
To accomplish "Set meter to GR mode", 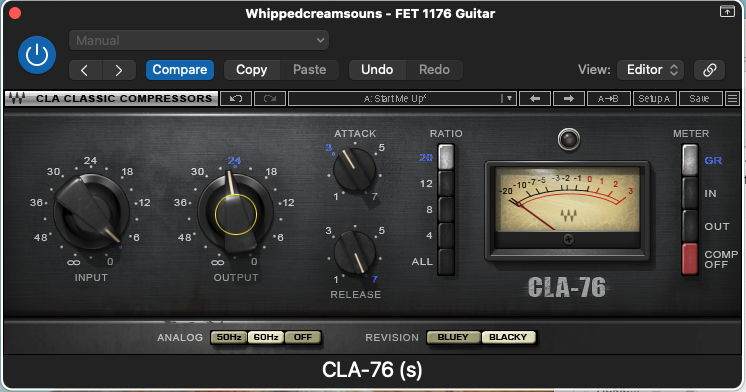I will click(690, 160).
